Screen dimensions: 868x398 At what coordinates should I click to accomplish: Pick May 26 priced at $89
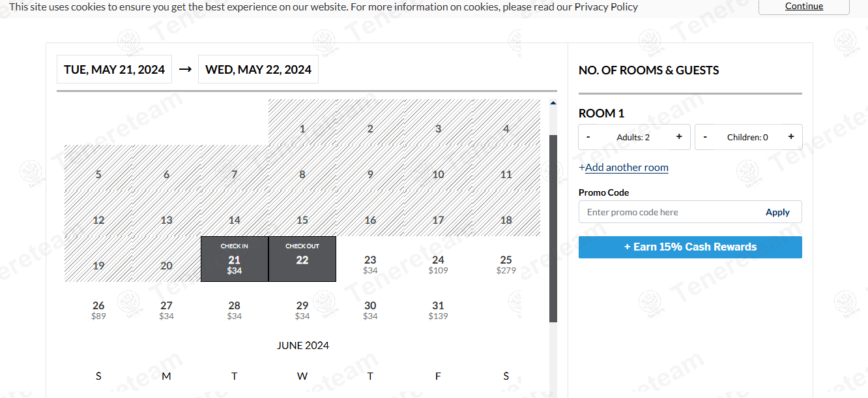tap(98, 309)
